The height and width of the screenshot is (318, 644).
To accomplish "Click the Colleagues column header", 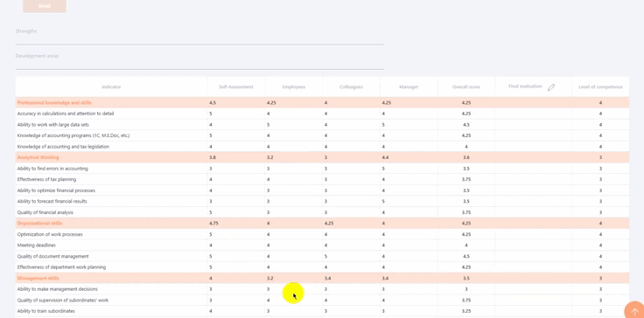I will click(x=351, y=87).
